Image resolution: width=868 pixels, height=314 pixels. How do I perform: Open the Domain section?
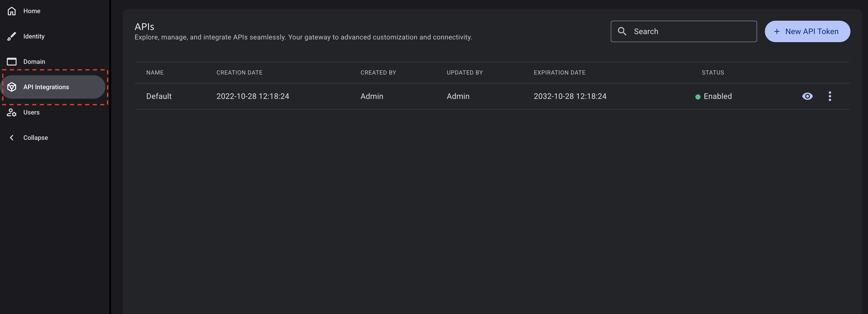click(34, 62)
